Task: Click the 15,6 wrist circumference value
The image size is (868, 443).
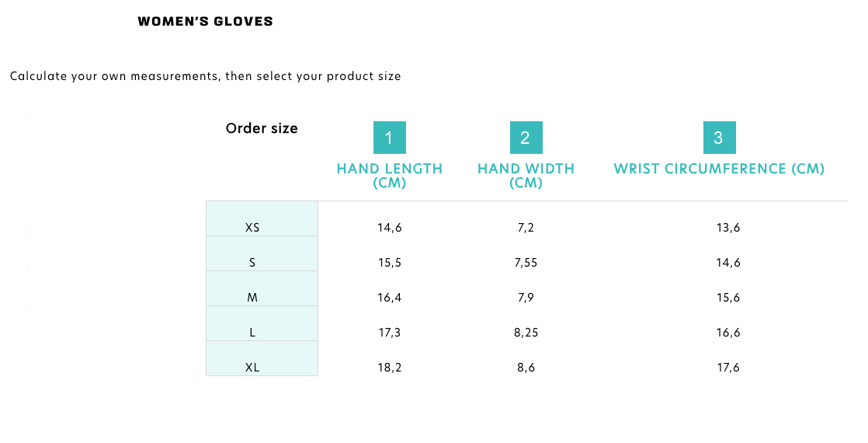Action: click(728, 298)
